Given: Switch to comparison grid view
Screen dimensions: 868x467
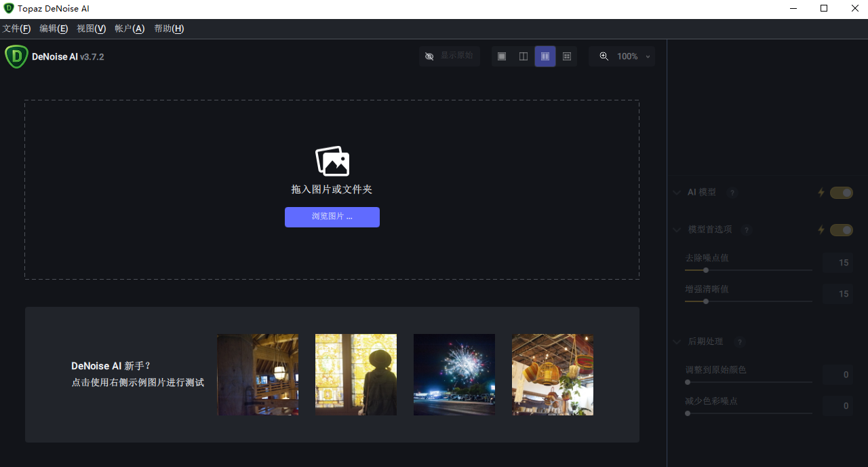Looking at the screenshot, I should [x=567, y=56].
